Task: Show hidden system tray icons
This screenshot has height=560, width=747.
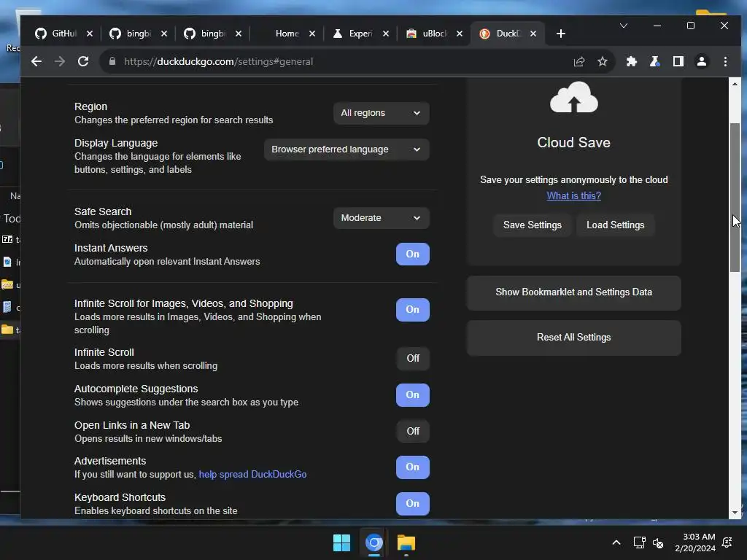Action: click(x=616, y=542)
